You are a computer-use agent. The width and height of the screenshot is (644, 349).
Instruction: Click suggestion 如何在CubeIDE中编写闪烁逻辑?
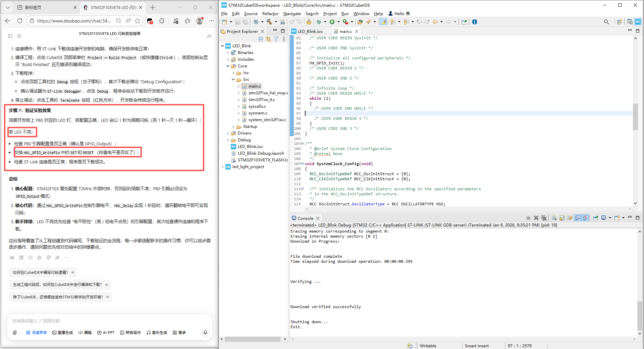(43, 272)
